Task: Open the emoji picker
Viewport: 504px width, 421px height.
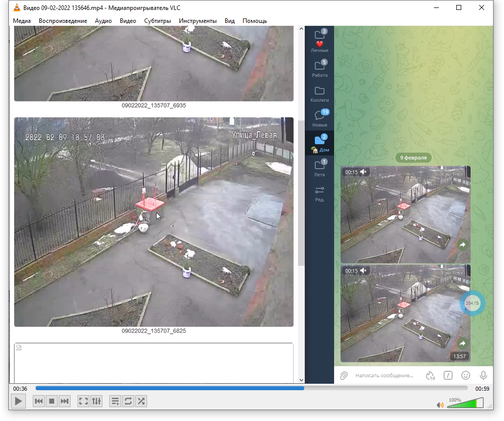Action: tap(466, 375)
